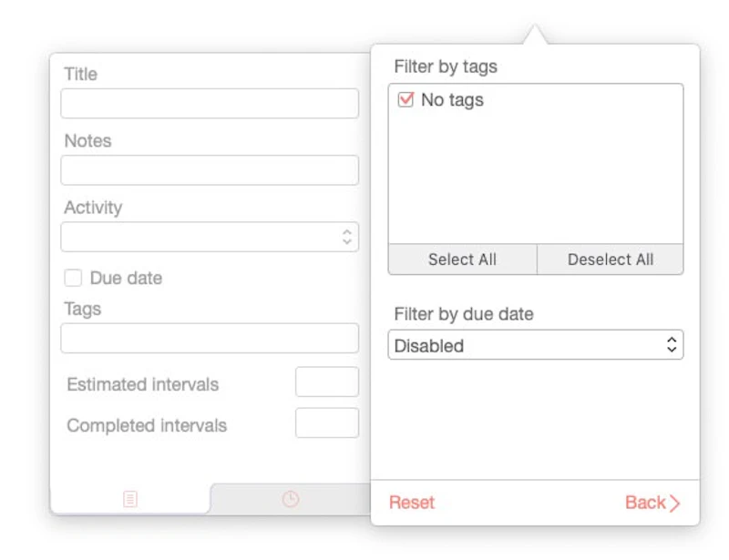The width and height of the screenshot is (729, 560).
Task: Click the due date filter's up-down arrows
Action: [x=672, y=345]
